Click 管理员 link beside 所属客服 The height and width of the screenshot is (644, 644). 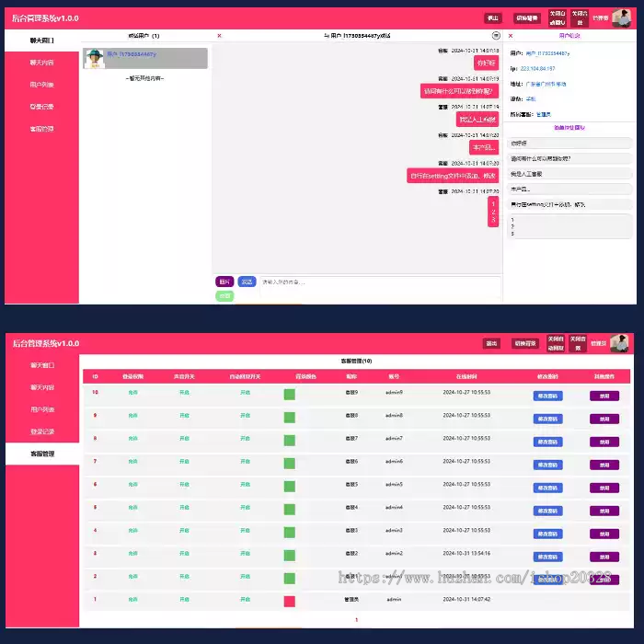544,115
